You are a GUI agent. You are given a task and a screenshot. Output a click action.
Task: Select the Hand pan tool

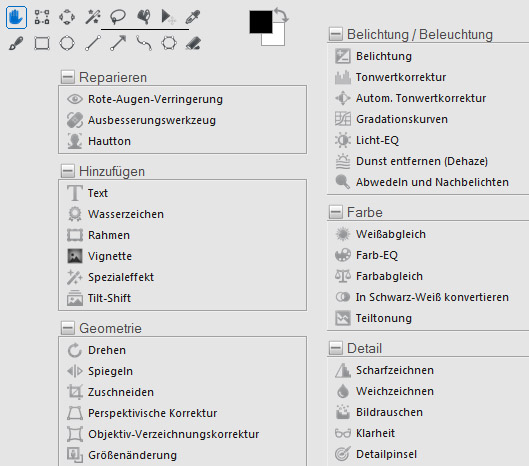[16, 17]
